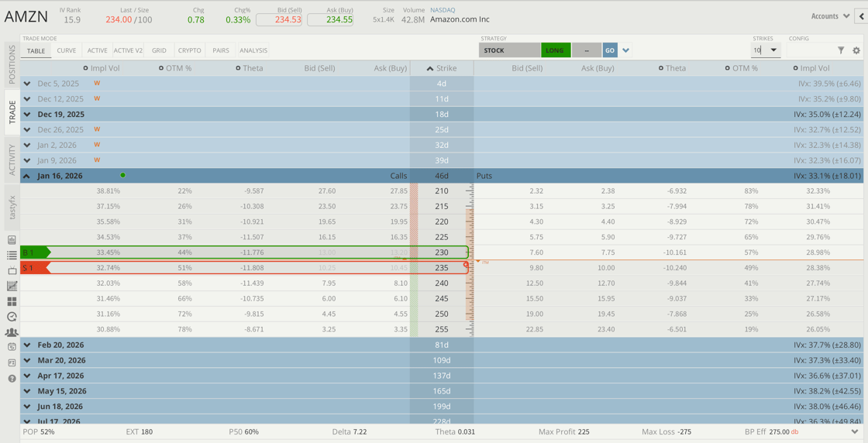Viewport: 868px width, 443px height.
Task: Sort by the Strike column header
Action: pyautogui.click(x=442, y=68)
